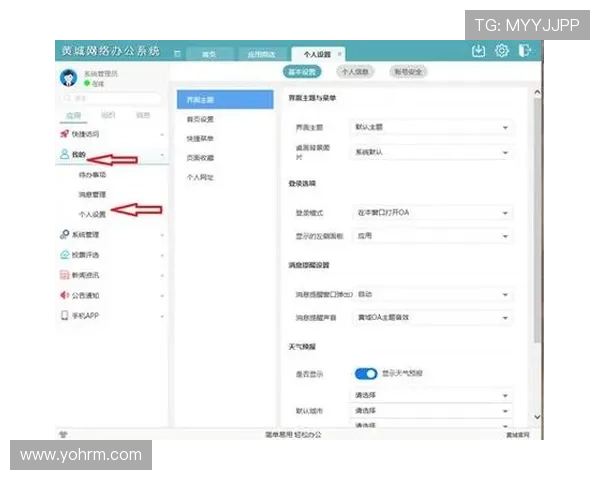
Task: Open the 桌面背景图片 dropdown showing 系统默认
Action: click(x=431, y=152)
